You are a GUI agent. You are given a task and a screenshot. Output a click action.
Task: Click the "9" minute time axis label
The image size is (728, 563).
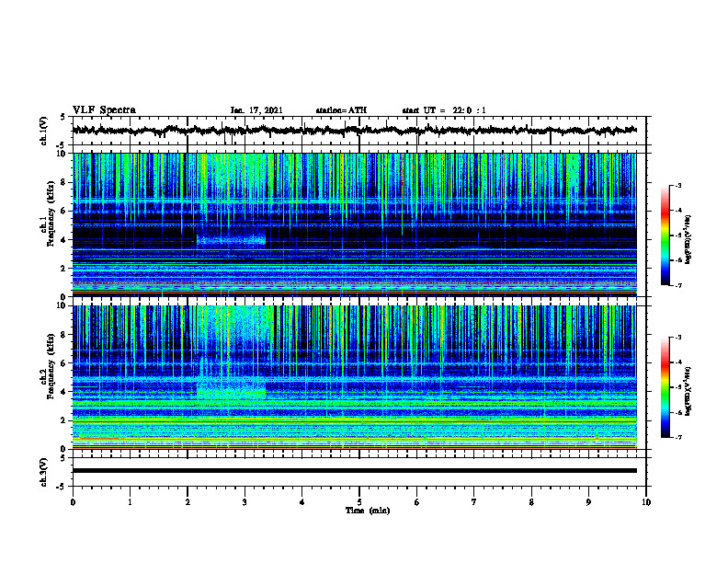pyautogui.click(x=588, y=502)
